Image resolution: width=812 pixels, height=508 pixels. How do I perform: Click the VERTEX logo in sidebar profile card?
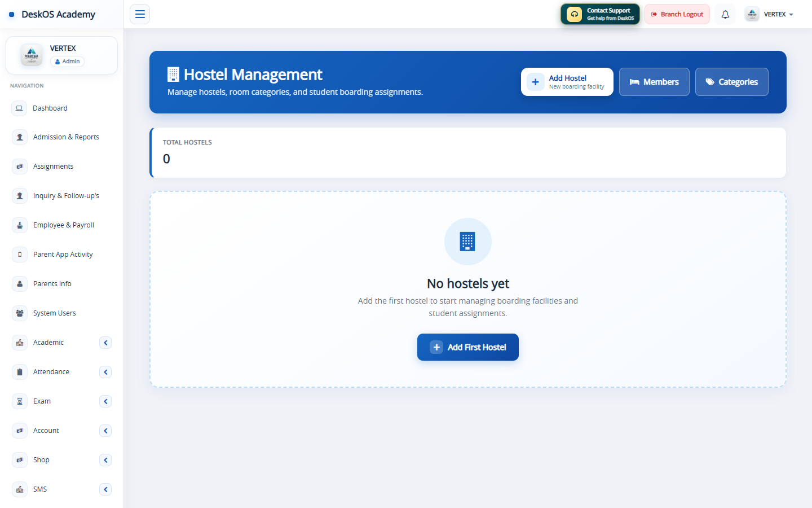pos(32,55)
